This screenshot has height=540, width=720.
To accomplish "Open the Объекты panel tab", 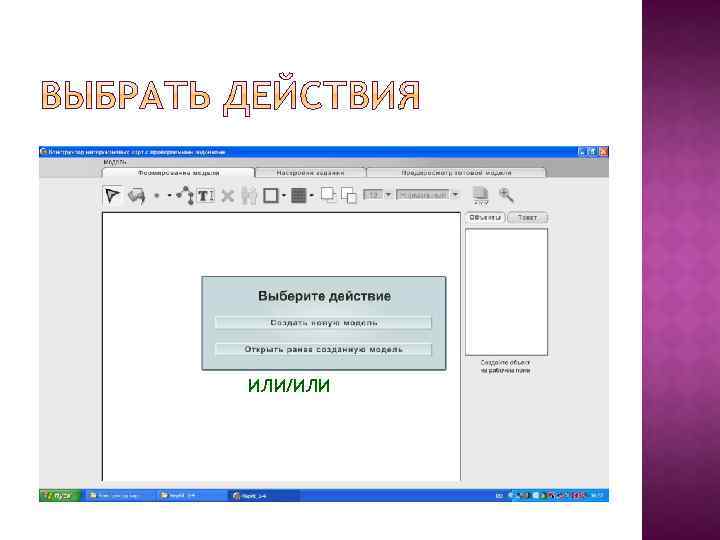I will point(485,217).
